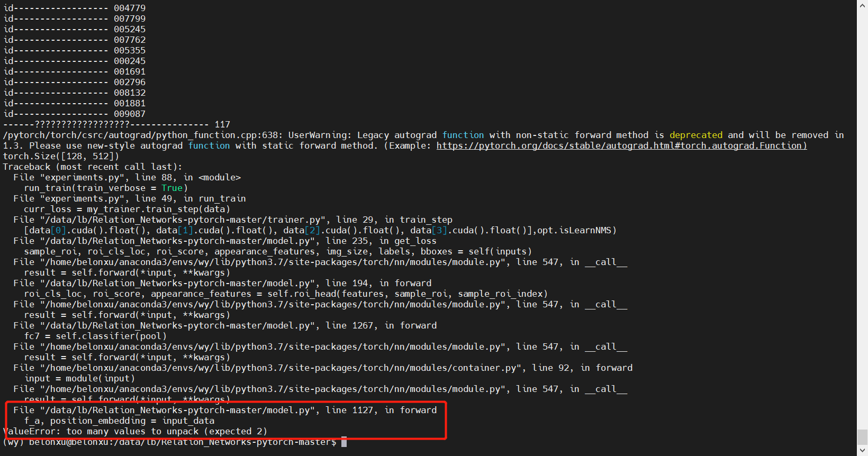Click "True" in the run_train call
The width and height of the screenshot is (868, 456).
[172, 188]
